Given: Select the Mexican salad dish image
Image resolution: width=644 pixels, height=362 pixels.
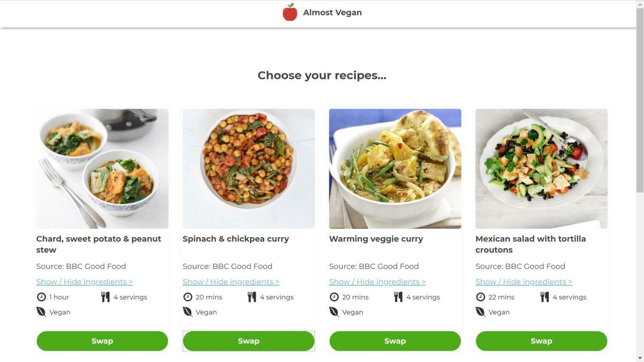Looking at the screenshot, I should coord(541,169).
